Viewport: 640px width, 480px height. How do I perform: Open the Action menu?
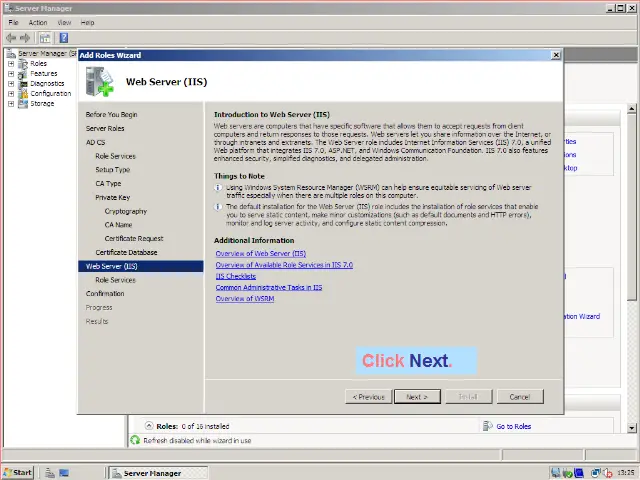[38, 22]
